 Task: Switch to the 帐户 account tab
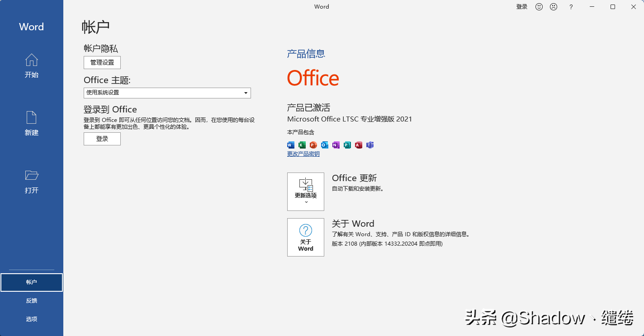click(32, 282)
